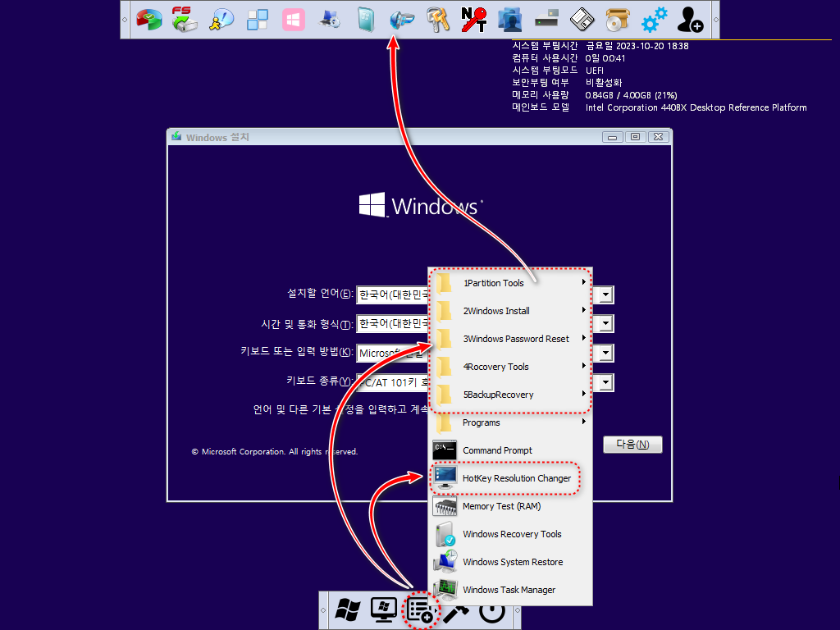
Task: Click the power icon in bottom dock
Action: click(x=492, y=614)
